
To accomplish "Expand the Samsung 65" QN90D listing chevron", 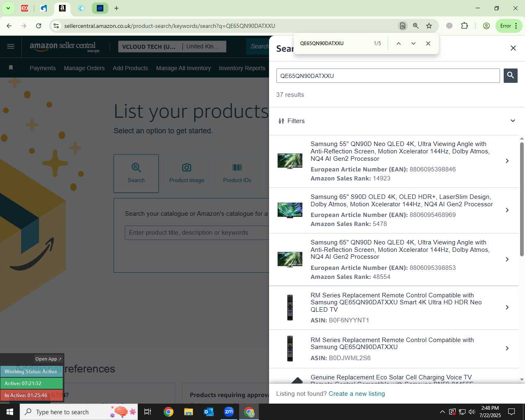I will 507,259.
